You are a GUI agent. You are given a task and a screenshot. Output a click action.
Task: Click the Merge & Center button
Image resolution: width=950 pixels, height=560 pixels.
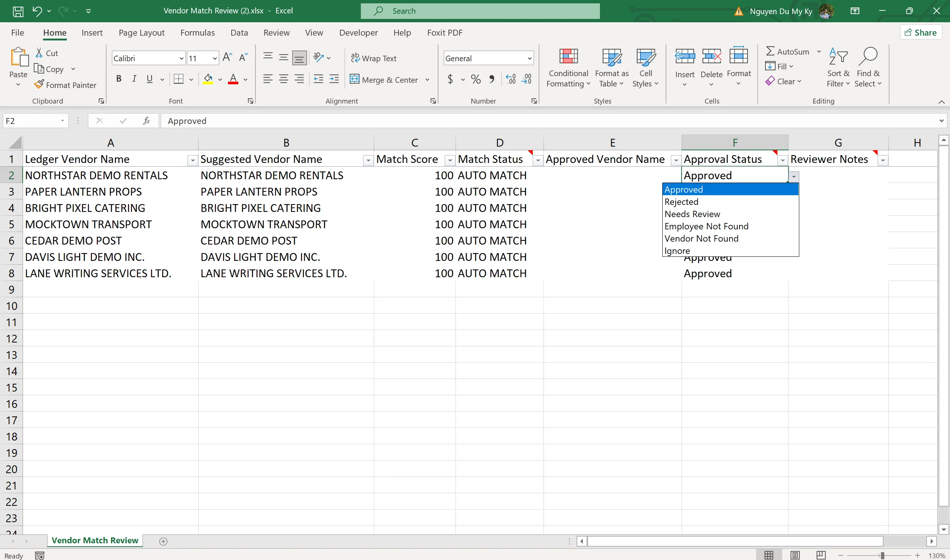tap(384, 80)
